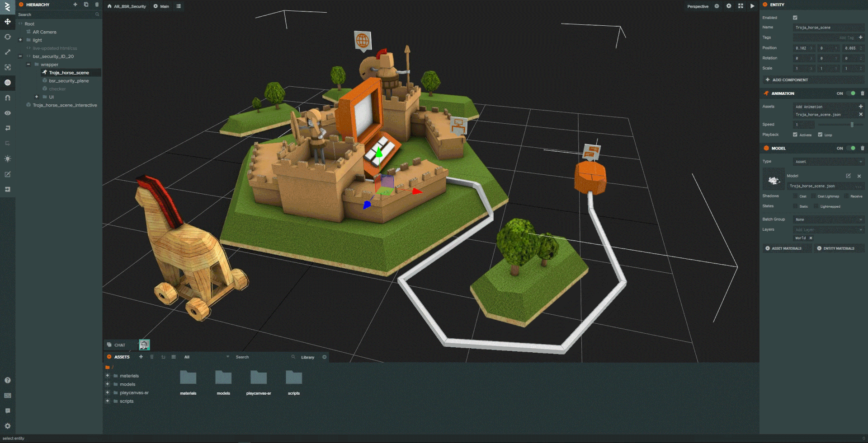Toggle the world/local gizmo globe icon

pyautogui.click(x=8, y=83)
